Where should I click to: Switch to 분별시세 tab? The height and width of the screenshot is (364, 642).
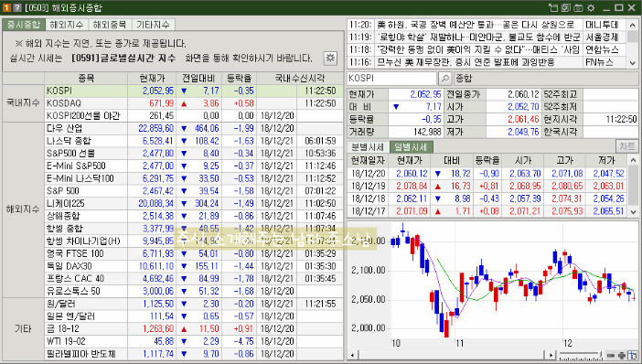point(368,147)
